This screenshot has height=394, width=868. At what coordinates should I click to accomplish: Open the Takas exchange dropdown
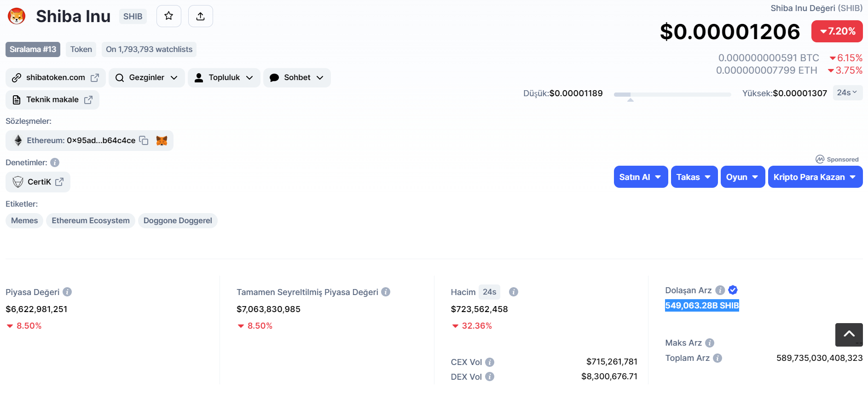coord(694,177)
